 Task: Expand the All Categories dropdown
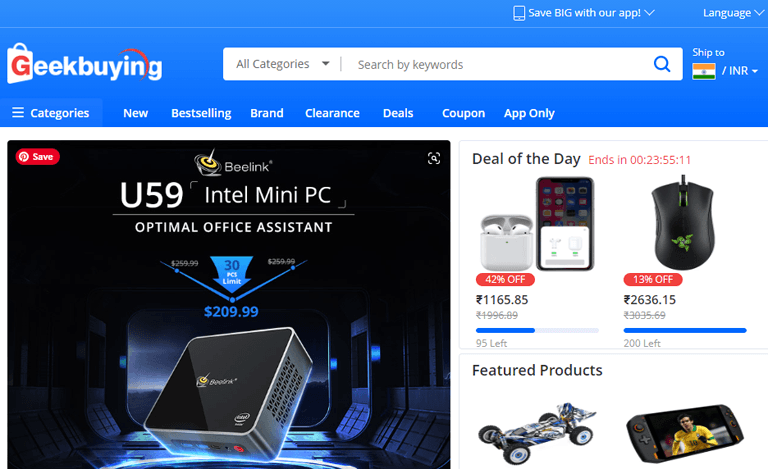point(283,64)
